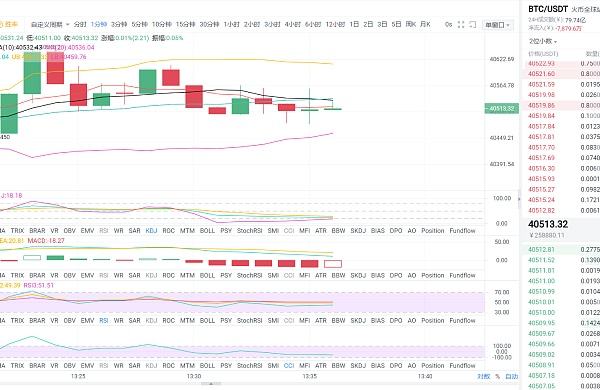Open the 单窗口 window layout dropdown
Image resolution: width=600 pixels, height=390 pixels.
pos(497,25)
